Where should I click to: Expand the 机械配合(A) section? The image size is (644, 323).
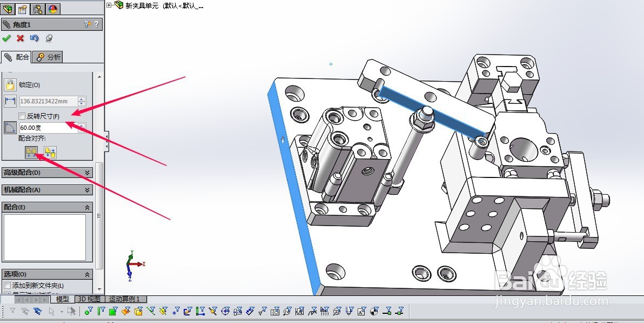coord(47,190)
